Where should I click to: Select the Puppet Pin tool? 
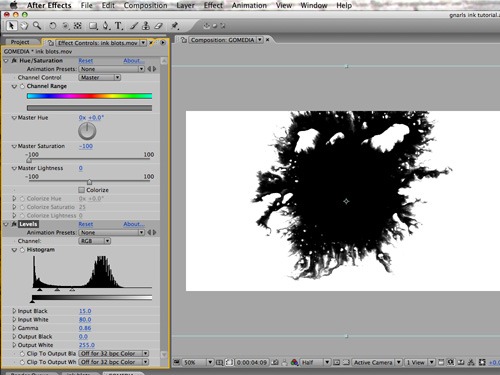(175, 26)
